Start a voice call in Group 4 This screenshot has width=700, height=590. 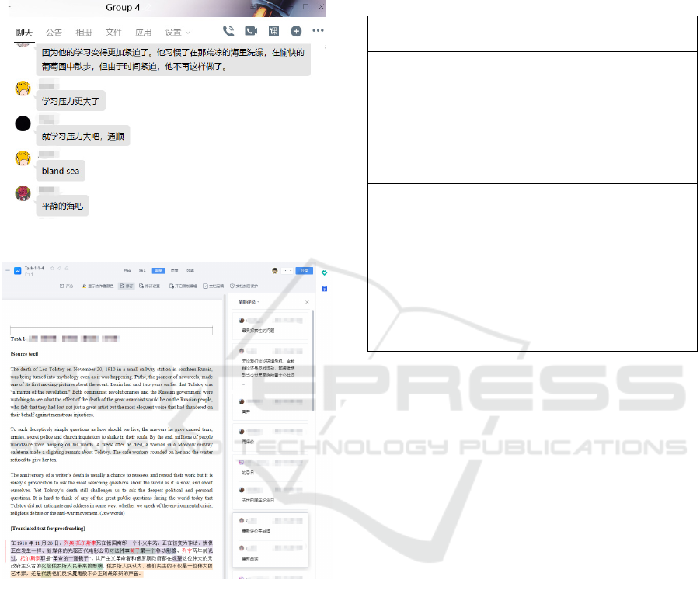(x=228, y=31)
